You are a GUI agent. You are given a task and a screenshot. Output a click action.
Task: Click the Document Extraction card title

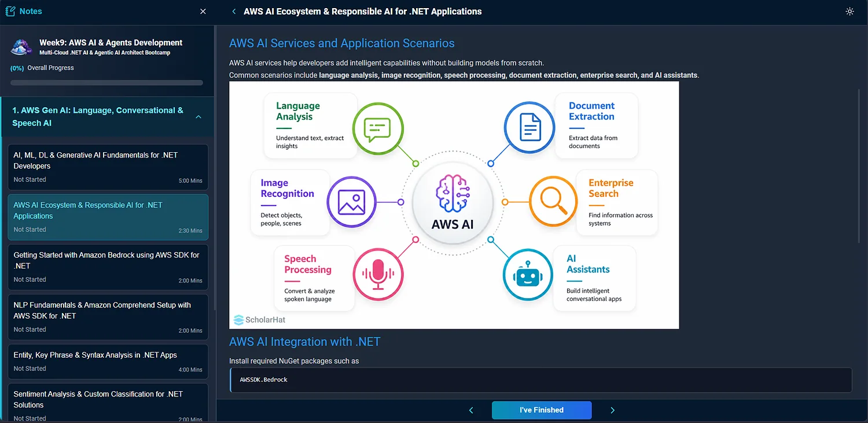tap(591, 111)
